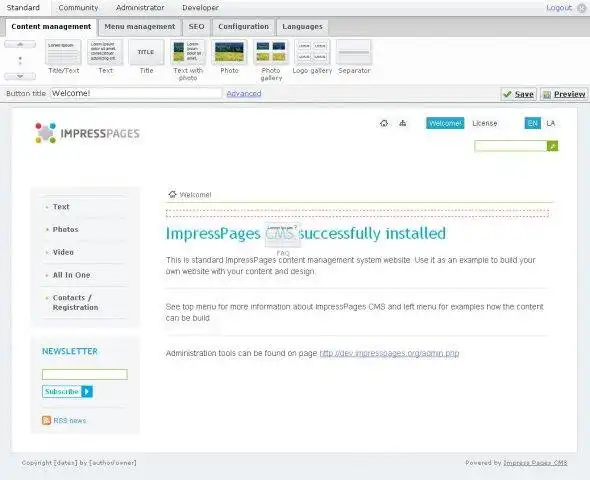Click the site search input field
This screenshot has width=590, height=480.
click(511, 146)
